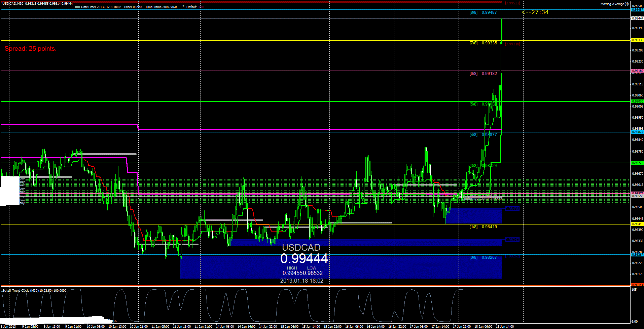Click the Spread: 25 points label
The width and height of the screenshot is (644, 329).
[30, 49]
